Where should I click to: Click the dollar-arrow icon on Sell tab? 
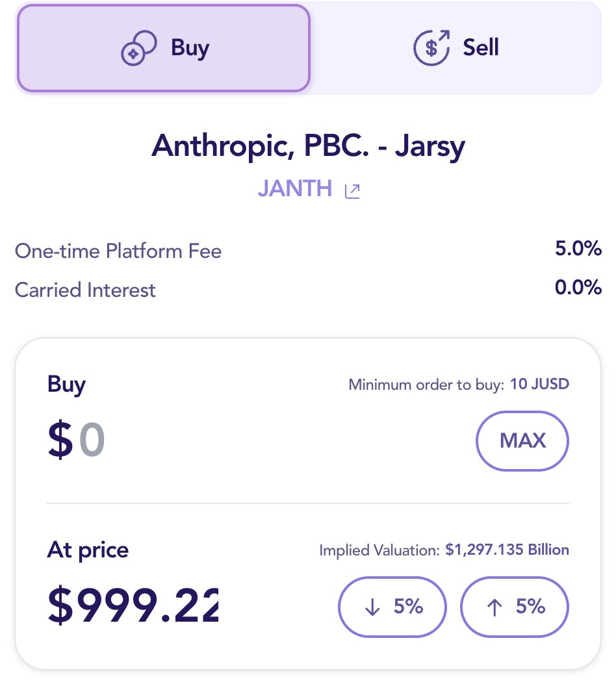pos(431,48)
